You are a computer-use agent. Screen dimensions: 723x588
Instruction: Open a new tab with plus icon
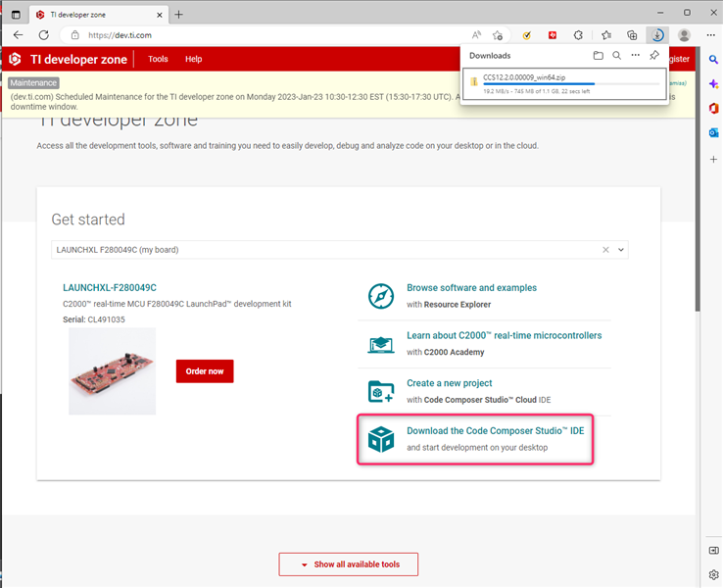pos(178,15)
